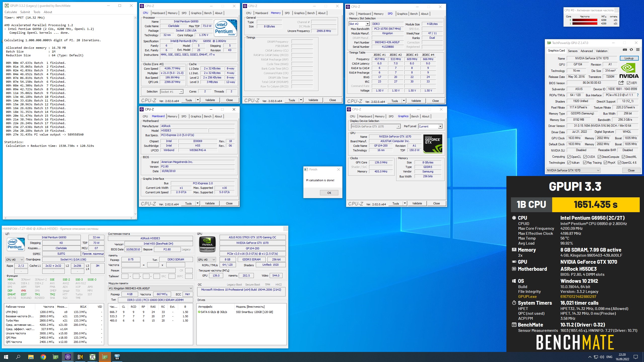Click the HWiNFO summary close button
644x362 pixels.
tap(285, 229)
